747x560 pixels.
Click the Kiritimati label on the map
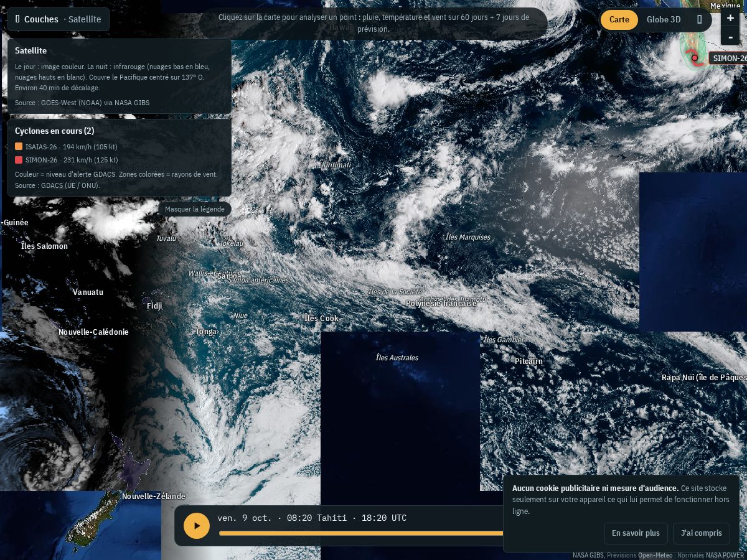click(x=336, y=165)
